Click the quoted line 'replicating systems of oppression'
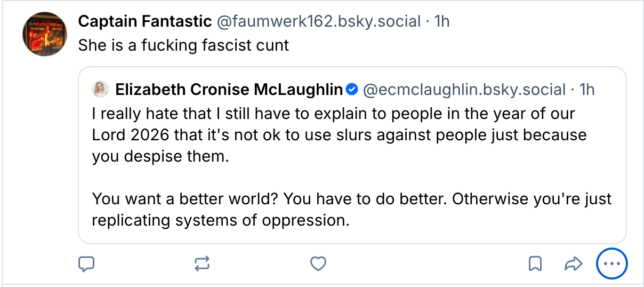Viewport: 644px width, 287px height. [221, 220]
